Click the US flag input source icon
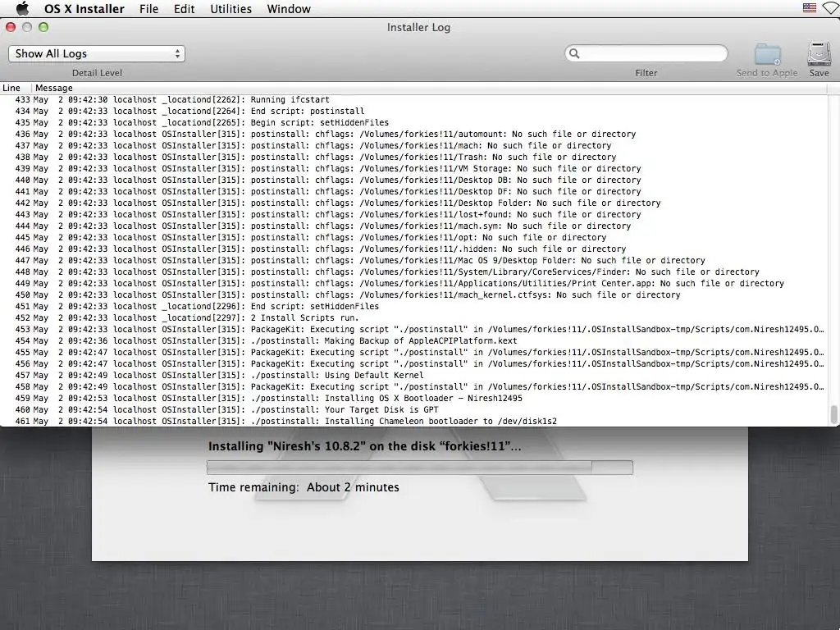This screenshot has width=840, height=630. [809, 8]
